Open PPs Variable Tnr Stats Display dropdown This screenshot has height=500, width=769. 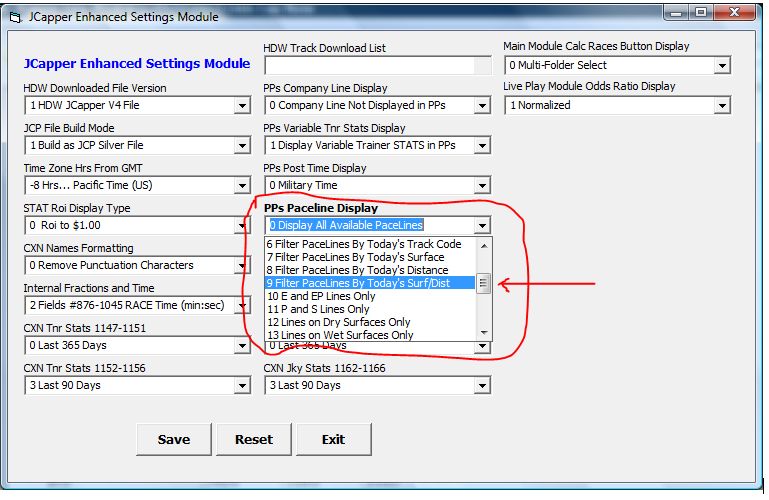pyautogui.click(x=482, y=146)
